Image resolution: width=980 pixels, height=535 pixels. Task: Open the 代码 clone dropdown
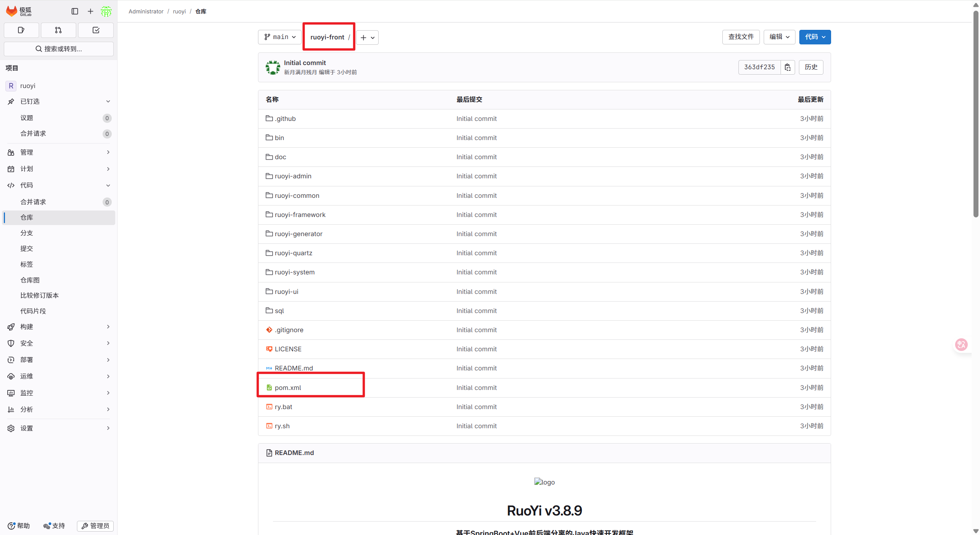click(x=815, y=37)
